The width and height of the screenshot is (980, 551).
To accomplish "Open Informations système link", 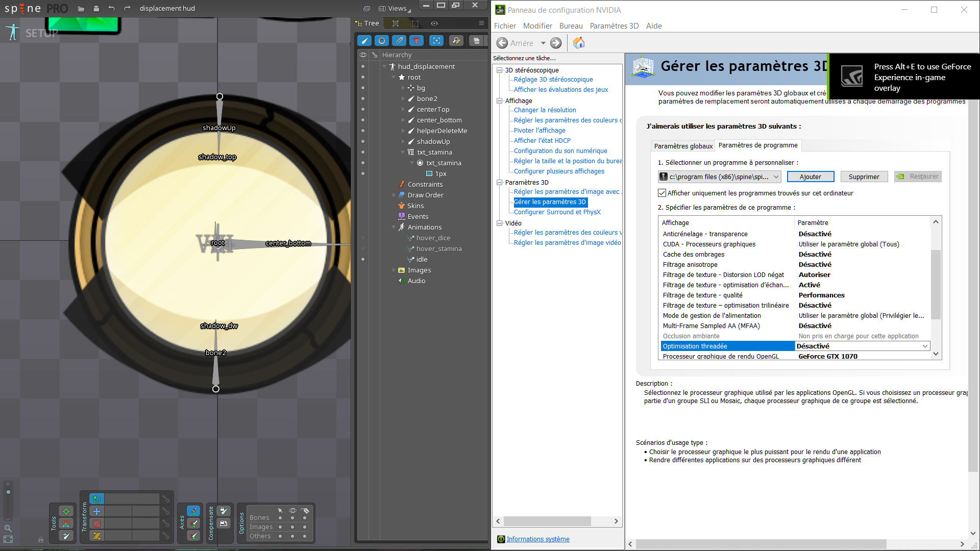I will [538, 539].
